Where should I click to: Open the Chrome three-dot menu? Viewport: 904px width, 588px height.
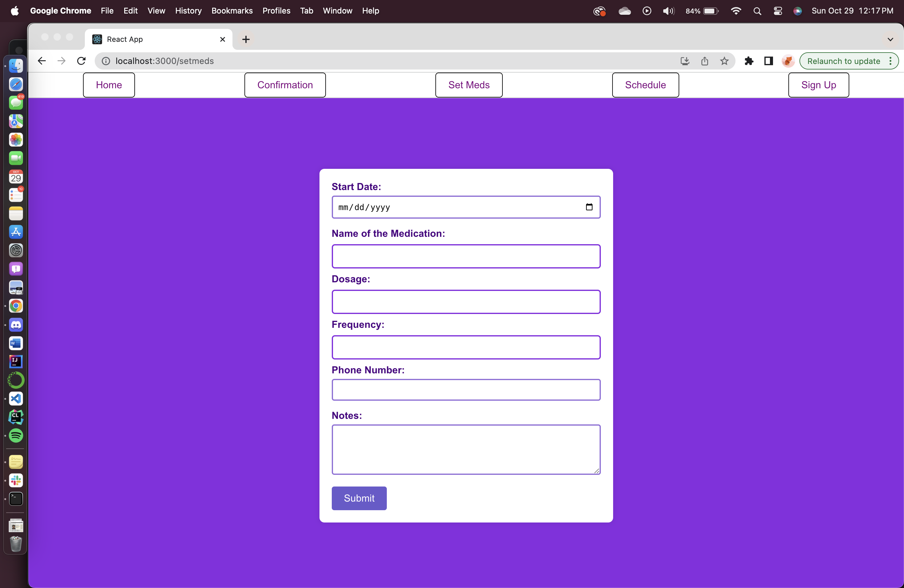coord(890,61)
